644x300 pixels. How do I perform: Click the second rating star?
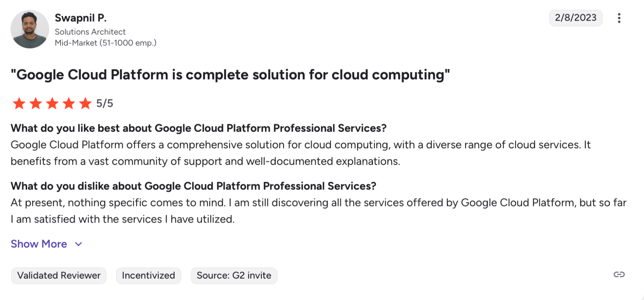click(x=36, y=104)
